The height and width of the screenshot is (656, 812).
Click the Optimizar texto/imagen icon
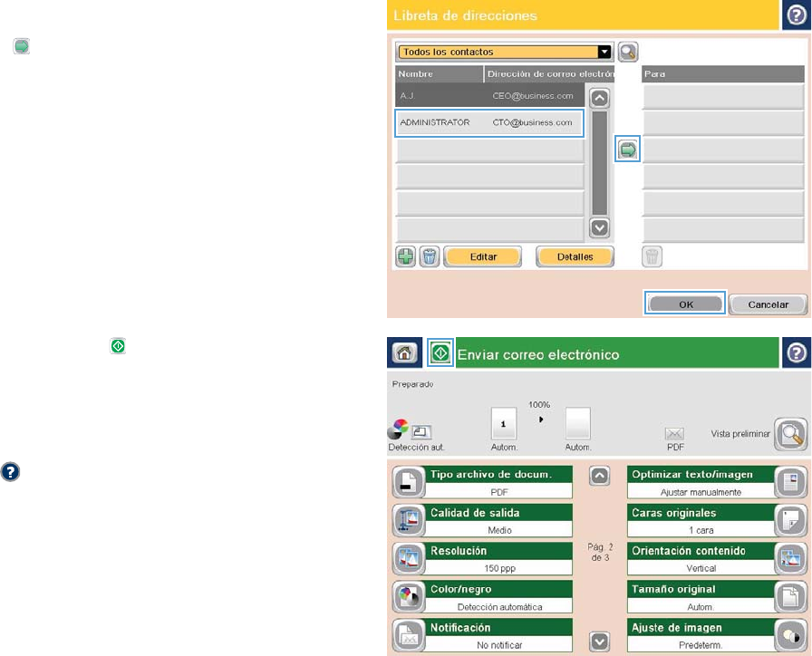(791, 483)
